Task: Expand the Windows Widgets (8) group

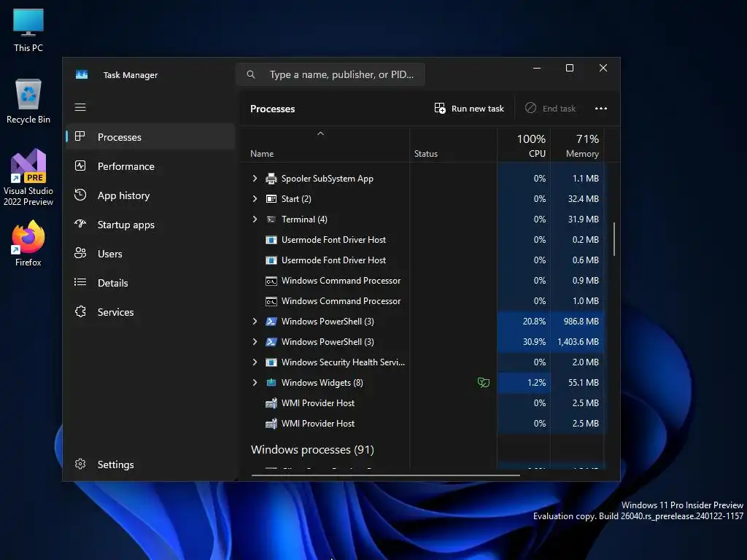Action: point(255,382)
